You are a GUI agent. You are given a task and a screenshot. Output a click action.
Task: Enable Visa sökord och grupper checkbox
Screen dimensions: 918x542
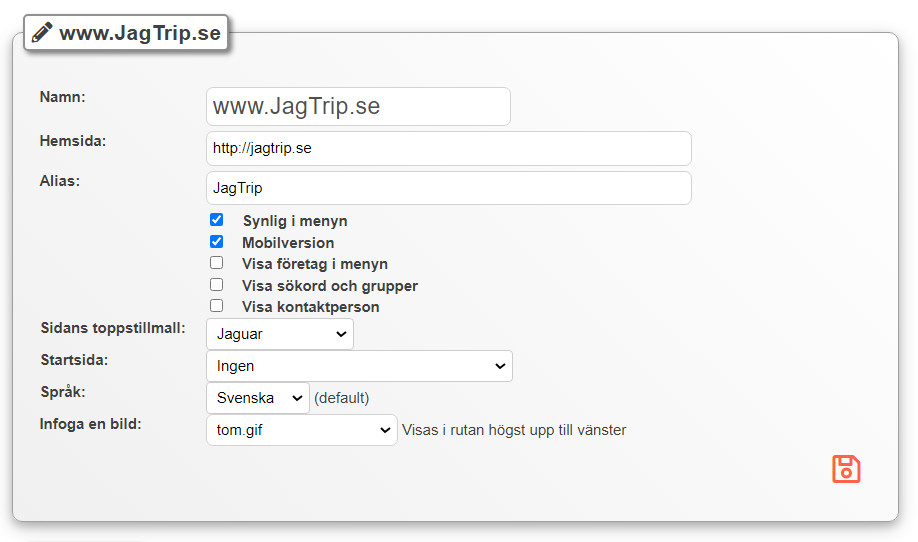click(217, 284)
